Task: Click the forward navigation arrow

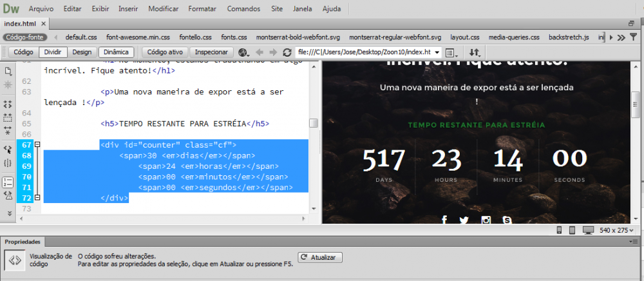Action: [x=273, y=52]
